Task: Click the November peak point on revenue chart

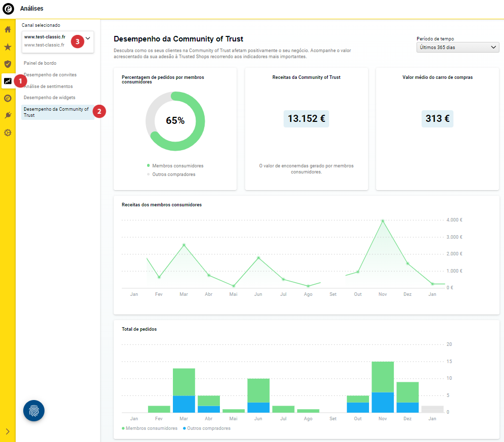Action: [x=383, y=221]
